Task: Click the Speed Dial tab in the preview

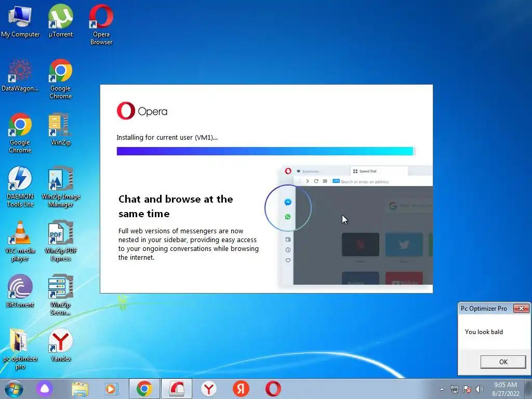Action: [379, 171]
